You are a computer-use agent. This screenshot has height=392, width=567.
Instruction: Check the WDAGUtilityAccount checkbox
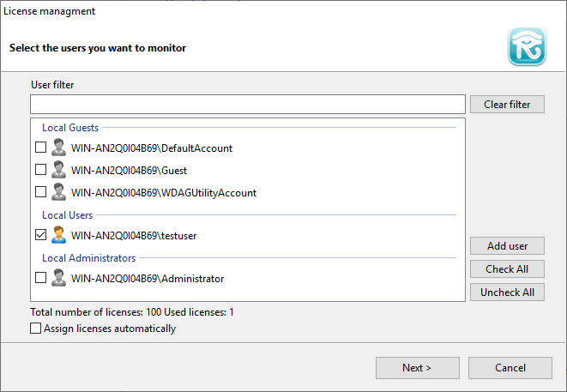40,191
